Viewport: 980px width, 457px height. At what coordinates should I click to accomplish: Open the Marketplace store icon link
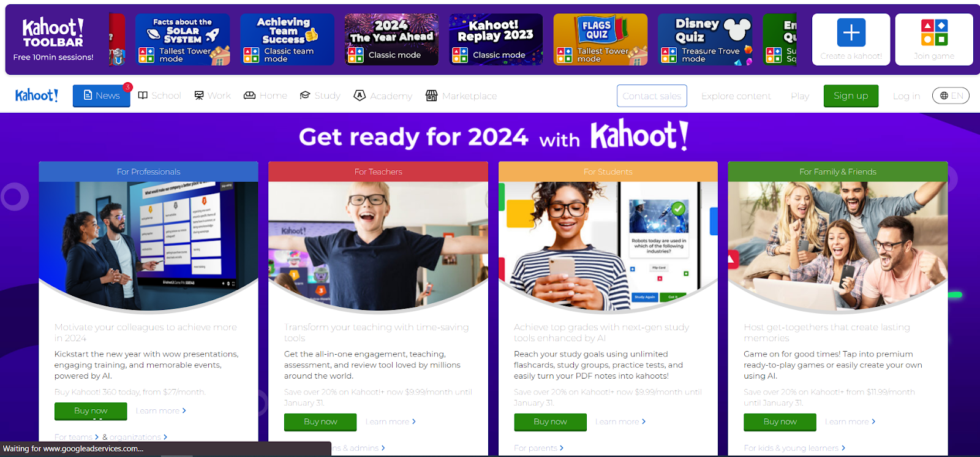point(461,96)
